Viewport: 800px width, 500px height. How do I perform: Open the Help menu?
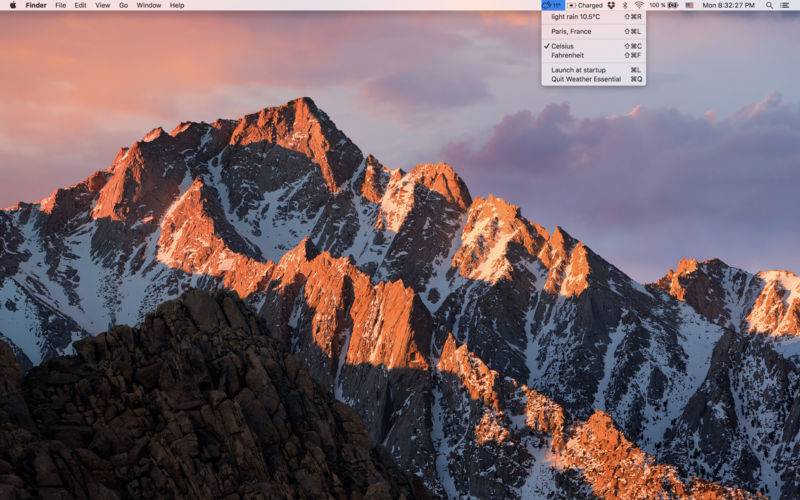[x=177, y=5]
